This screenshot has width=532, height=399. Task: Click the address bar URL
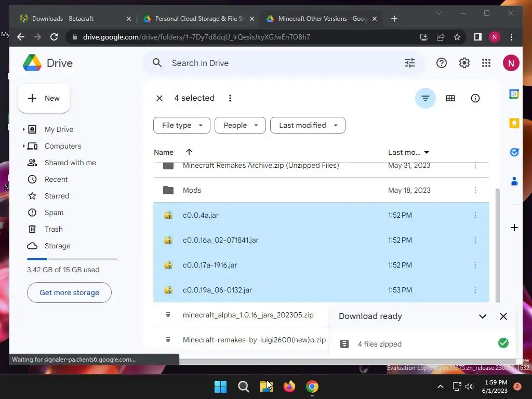coord(196,37)
